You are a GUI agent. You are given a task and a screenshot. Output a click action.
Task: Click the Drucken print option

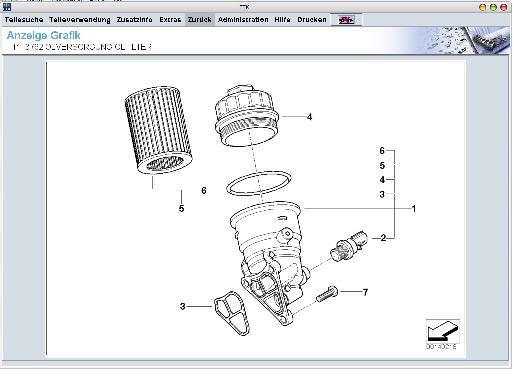(312, 20)
